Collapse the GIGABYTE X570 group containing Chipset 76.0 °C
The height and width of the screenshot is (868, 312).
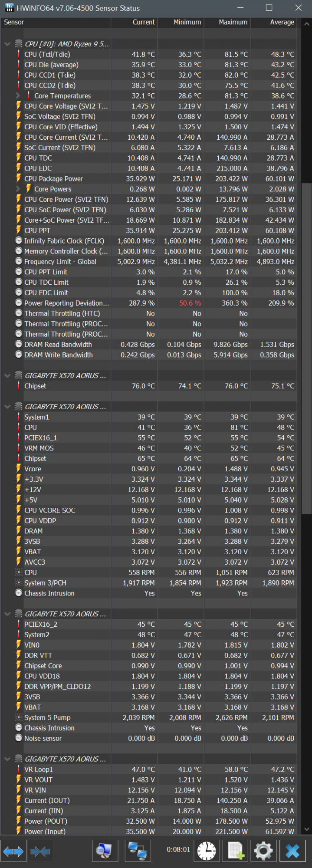(7, 375)
